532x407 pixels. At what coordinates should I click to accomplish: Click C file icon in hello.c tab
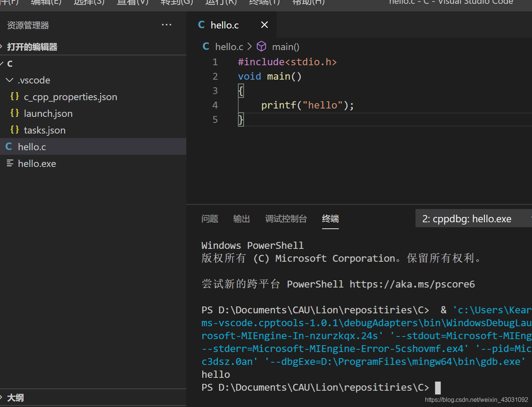coord(201,25)
